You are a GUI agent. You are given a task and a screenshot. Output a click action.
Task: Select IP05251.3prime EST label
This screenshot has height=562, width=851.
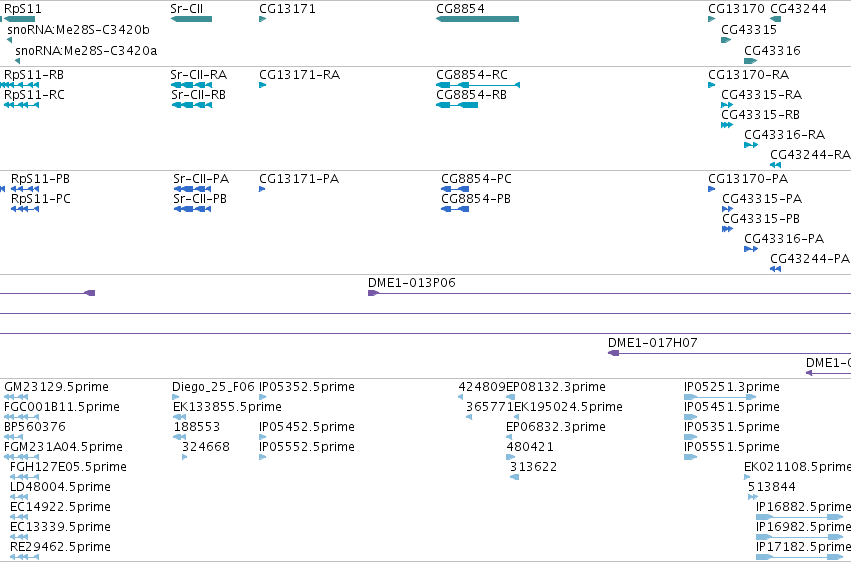(732, 387)
